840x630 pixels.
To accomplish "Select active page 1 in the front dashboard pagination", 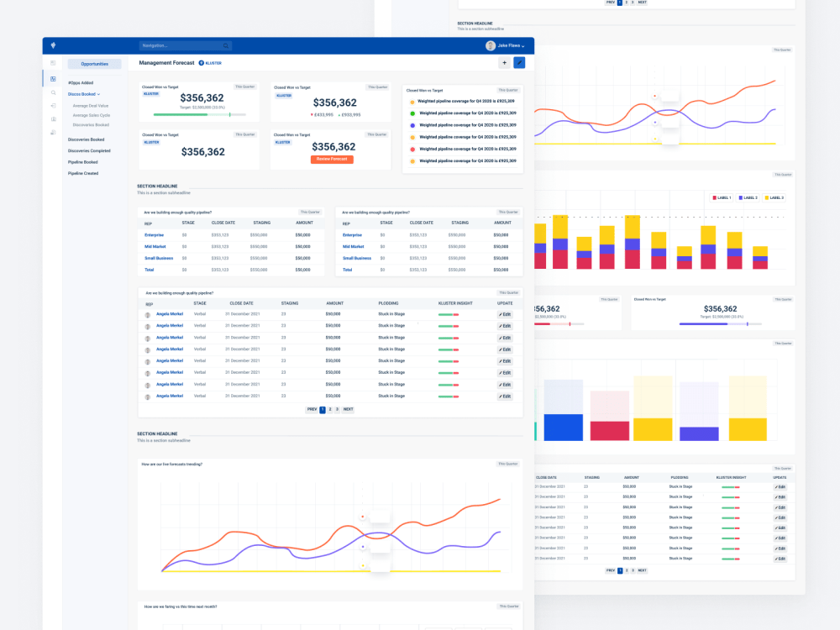I will pos(323,410).
